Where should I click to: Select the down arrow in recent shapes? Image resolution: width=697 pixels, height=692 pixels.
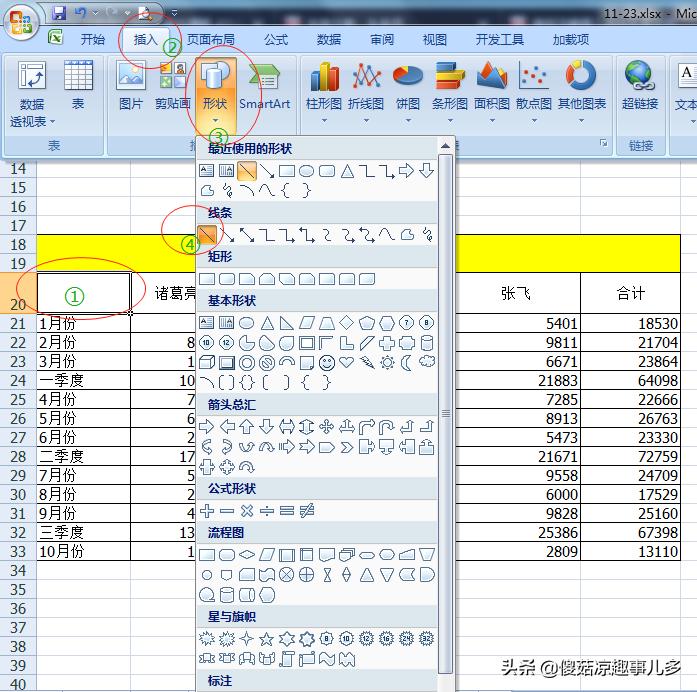coord(427,171)
